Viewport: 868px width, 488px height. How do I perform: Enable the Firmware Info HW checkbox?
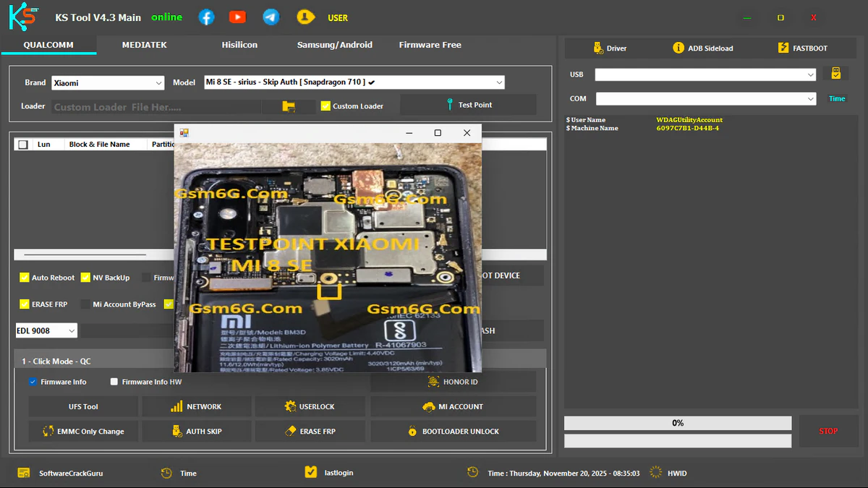pos(114,382)
